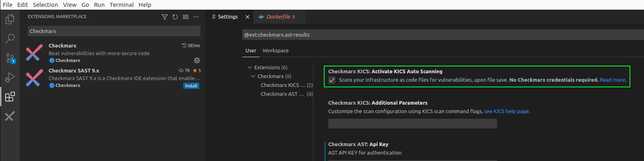Open the Source Control view icon

point(10,58)
